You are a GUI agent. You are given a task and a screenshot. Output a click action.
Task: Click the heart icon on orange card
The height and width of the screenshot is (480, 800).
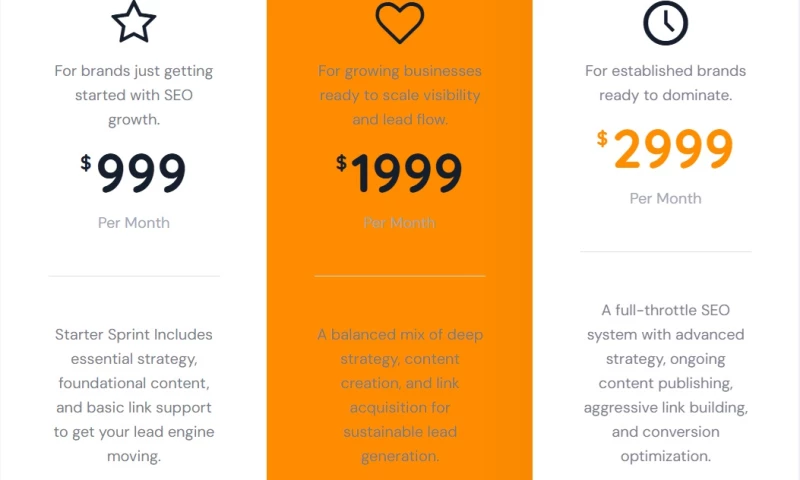[x=399, y=22]
